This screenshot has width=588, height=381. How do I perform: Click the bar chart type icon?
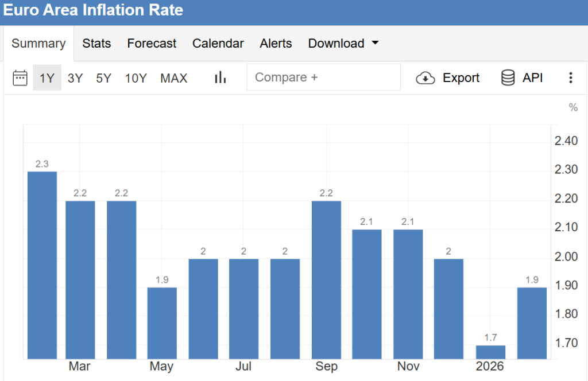coord(220,77)
